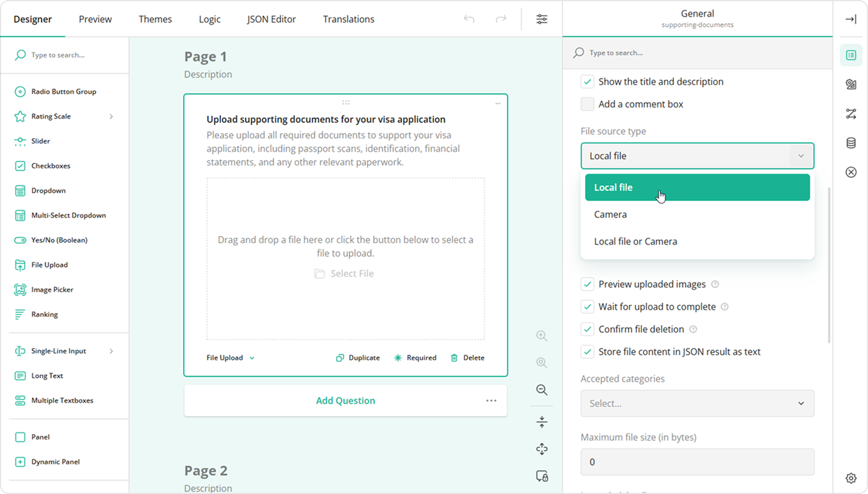Disable Preview uploaded images
This screenshot has height=494, width=868.
587,284
